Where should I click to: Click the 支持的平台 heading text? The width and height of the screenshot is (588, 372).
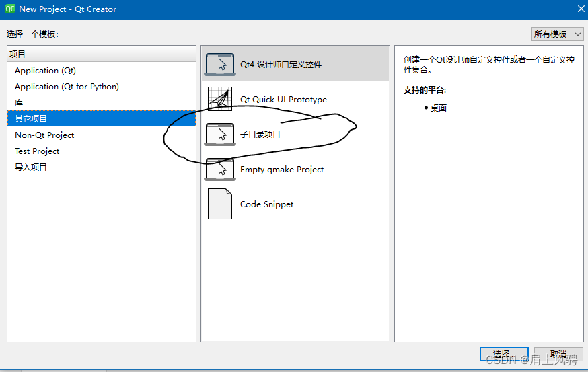click(x=425, y=90)
